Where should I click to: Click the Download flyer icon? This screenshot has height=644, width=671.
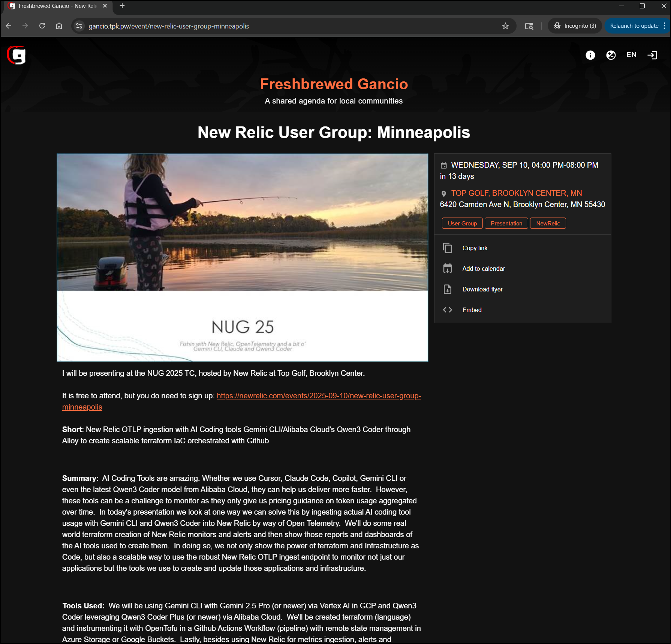[x=447, y=289]
